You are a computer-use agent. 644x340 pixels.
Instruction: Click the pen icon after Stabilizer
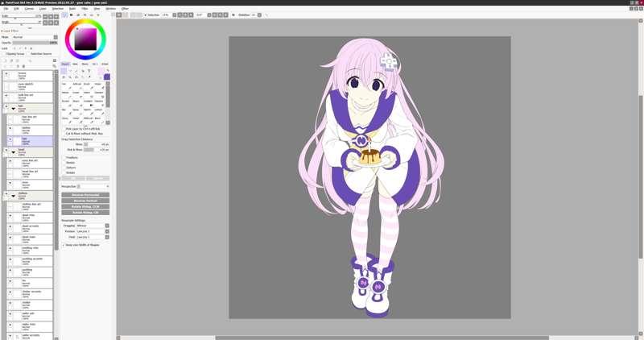coord(266,15)
